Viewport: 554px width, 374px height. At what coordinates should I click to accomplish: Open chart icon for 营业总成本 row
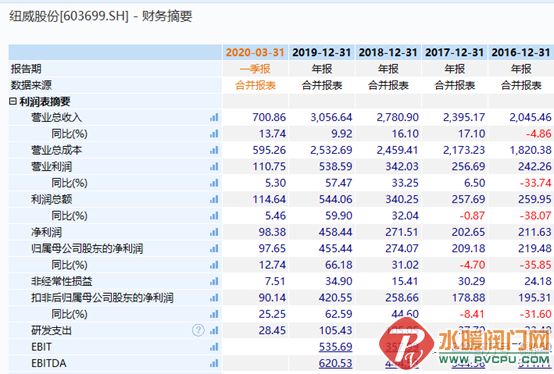click(x=214, y=150)
